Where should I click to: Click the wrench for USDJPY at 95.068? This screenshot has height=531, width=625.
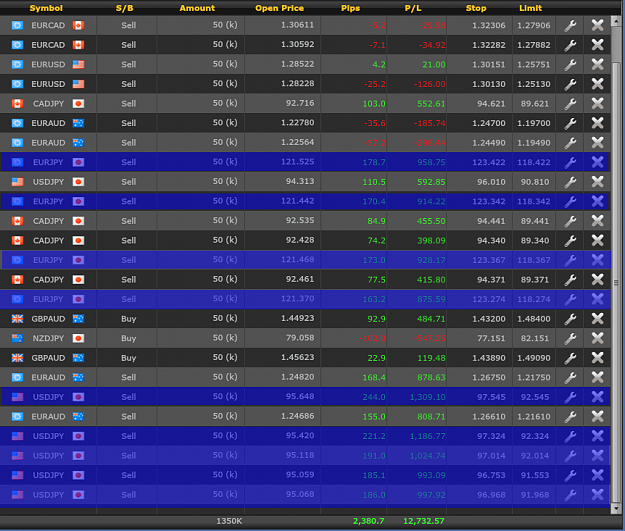(570, 495)
